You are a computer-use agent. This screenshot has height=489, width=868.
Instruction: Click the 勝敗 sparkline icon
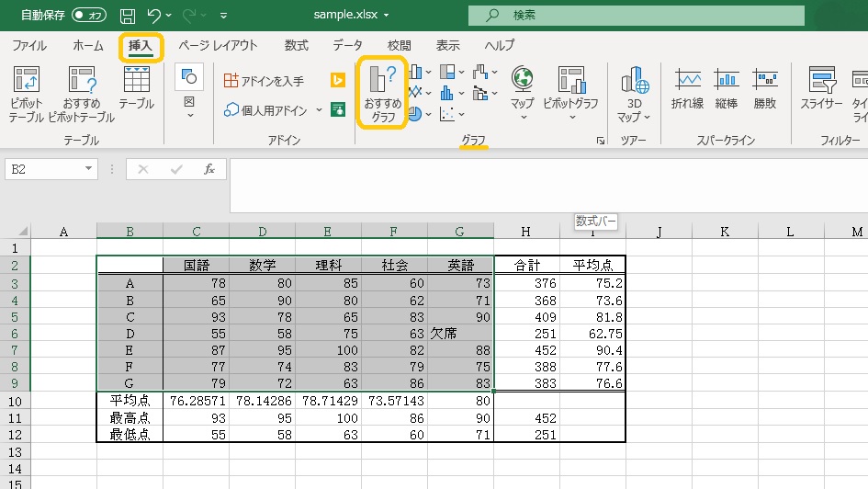tap(764, 89)
